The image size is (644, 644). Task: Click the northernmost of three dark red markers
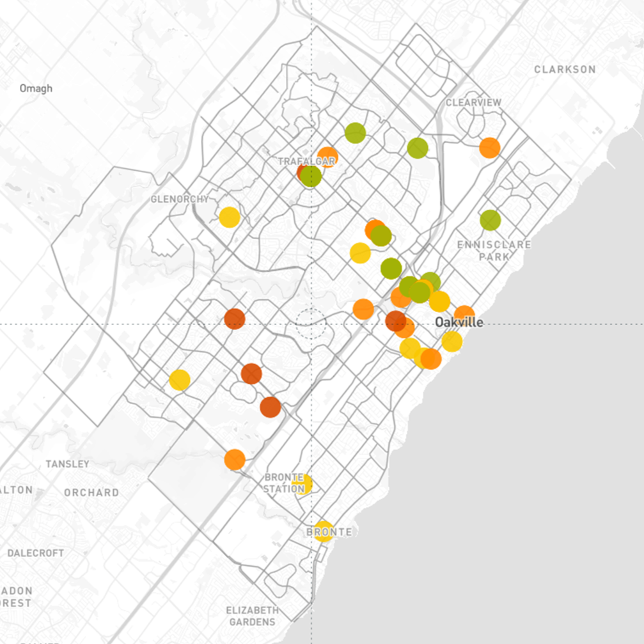(x=235, y=318)
